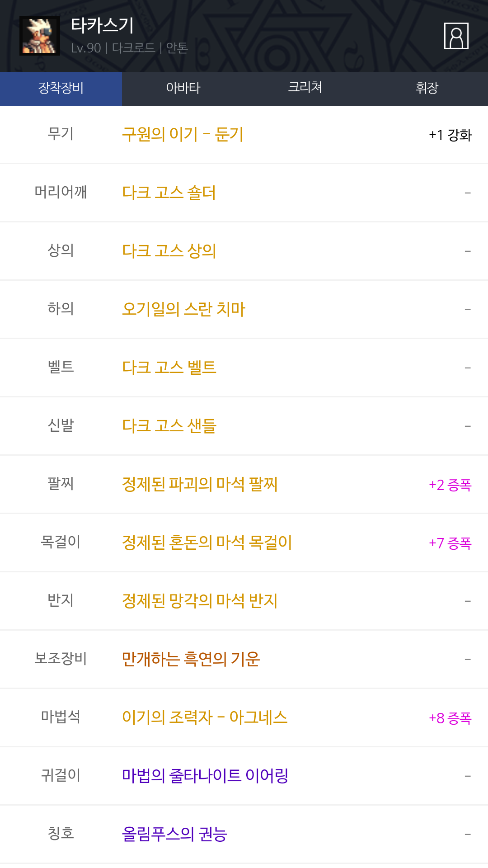Click the character name 타카스기

[103, 25]
